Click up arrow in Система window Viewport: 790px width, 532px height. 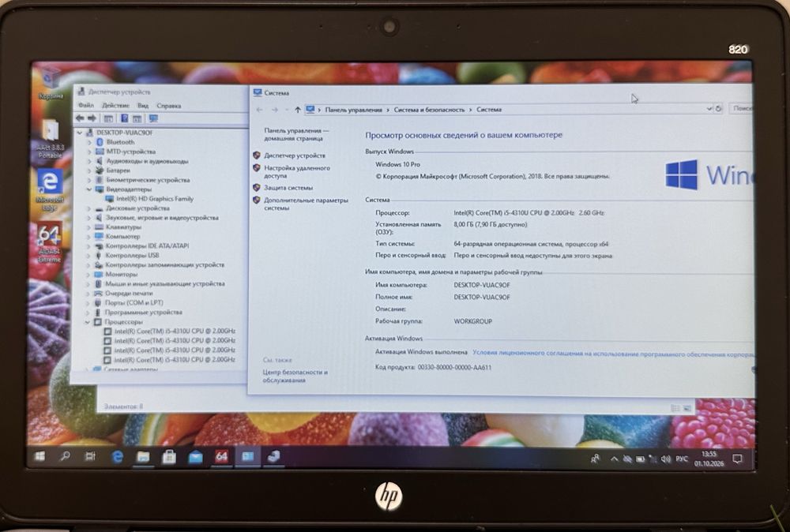click(297, 110)
